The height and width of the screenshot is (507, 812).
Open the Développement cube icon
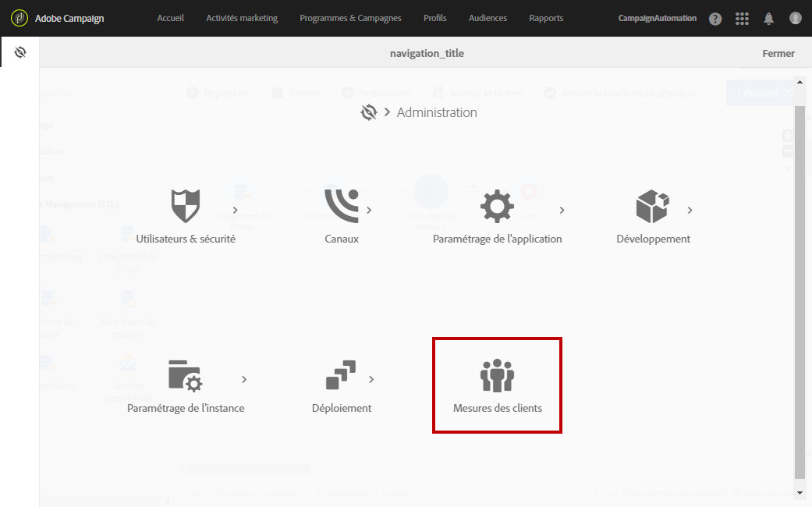tap(653, 206)
